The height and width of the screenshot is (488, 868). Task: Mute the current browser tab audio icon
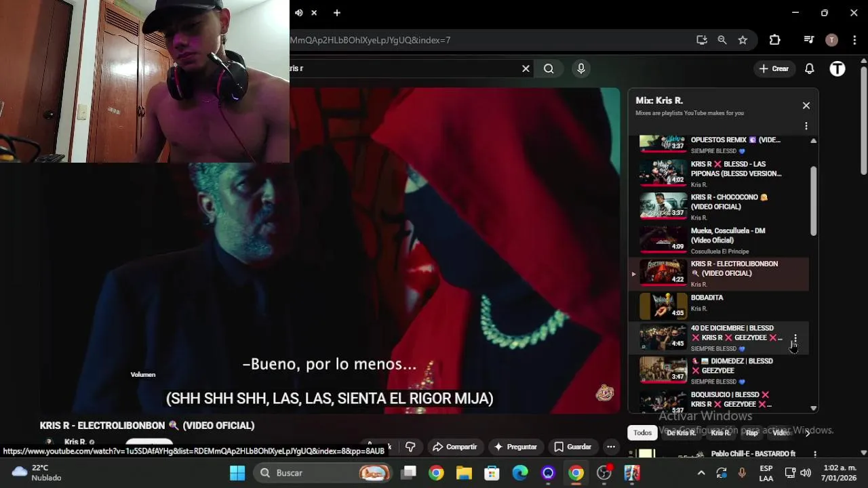point(298,13)
